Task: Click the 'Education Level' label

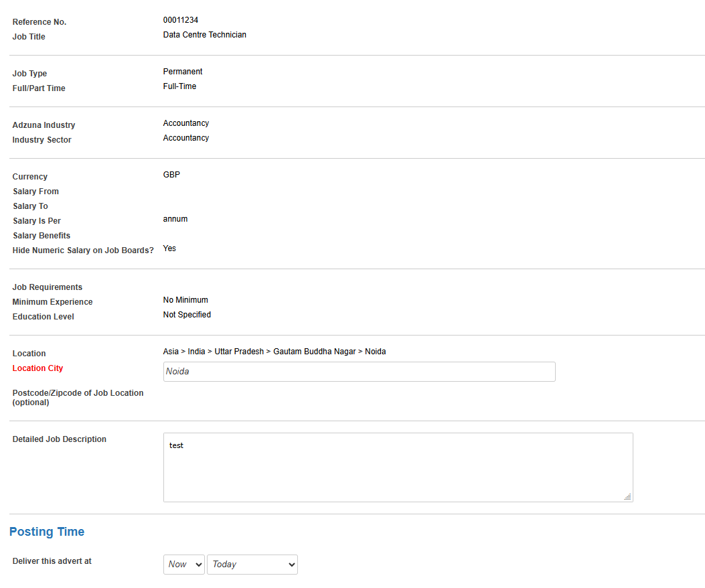Action: click(x=43, y=317)
